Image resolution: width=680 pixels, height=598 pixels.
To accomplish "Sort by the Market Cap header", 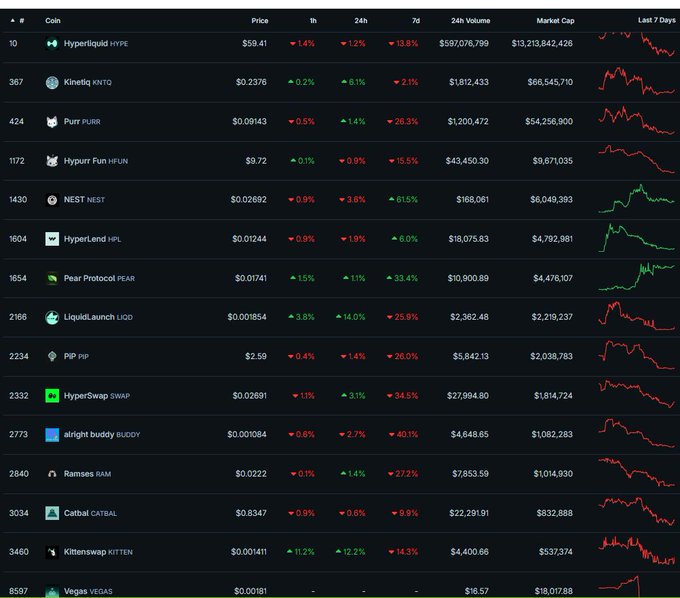I will point(556,20).
